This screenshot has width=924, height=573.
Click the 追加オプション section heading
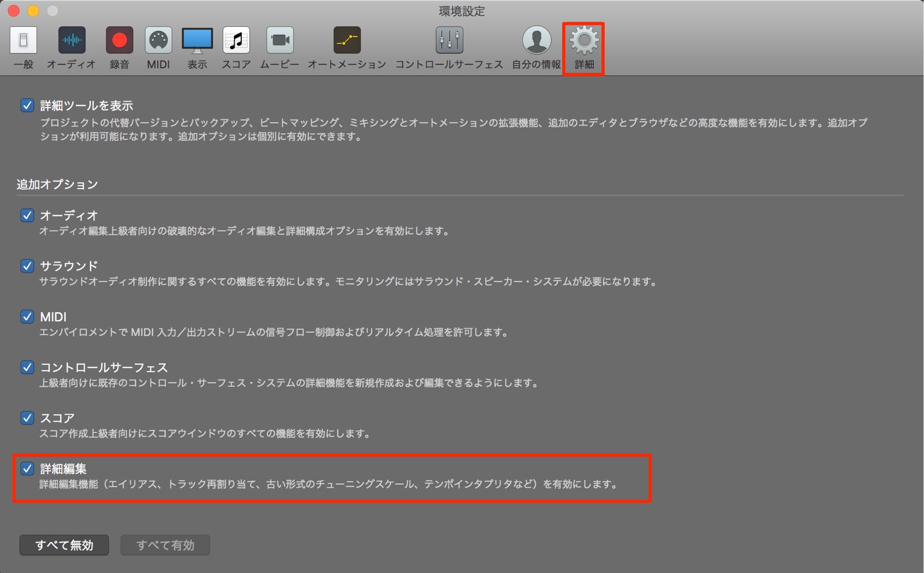tap(57, 184)
